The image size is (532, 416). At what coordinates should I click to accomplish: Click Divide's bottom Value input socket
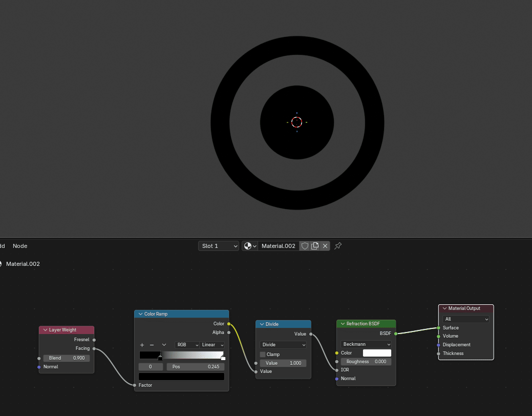[x=256, y=372]
